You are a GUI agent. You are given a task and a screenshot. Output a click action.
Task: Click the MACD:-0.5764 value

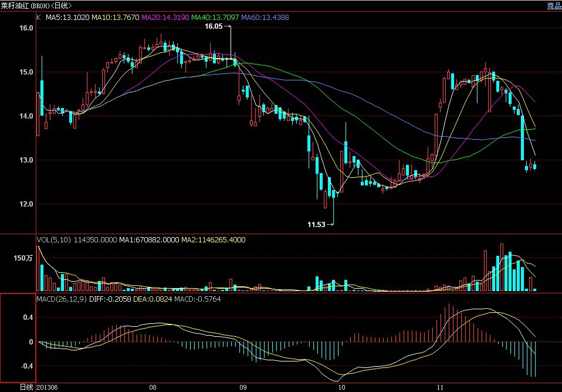[x=198, y=299]
